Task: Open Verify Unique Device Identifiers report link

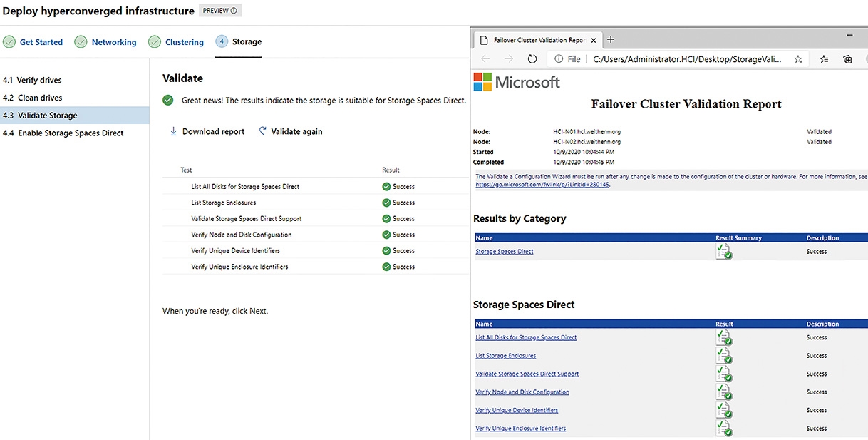Action: point(517,410)
